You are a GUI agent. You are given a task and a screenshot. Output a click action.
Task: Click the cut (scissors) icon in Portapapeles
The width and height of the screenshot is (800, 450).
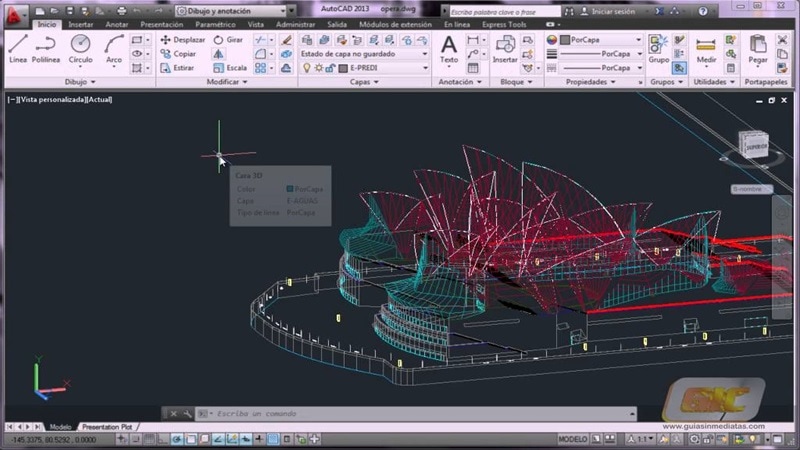(782, 39)
